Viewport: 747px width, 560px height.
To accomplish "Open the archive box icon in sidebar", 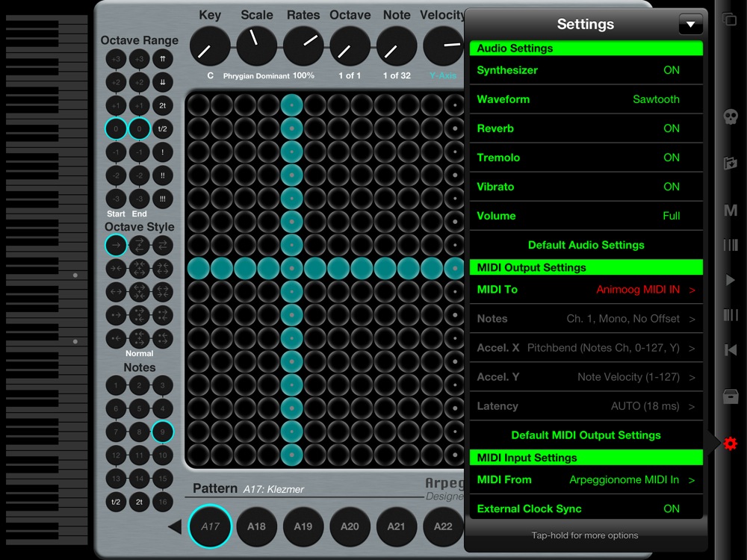I will coord(731,396).
